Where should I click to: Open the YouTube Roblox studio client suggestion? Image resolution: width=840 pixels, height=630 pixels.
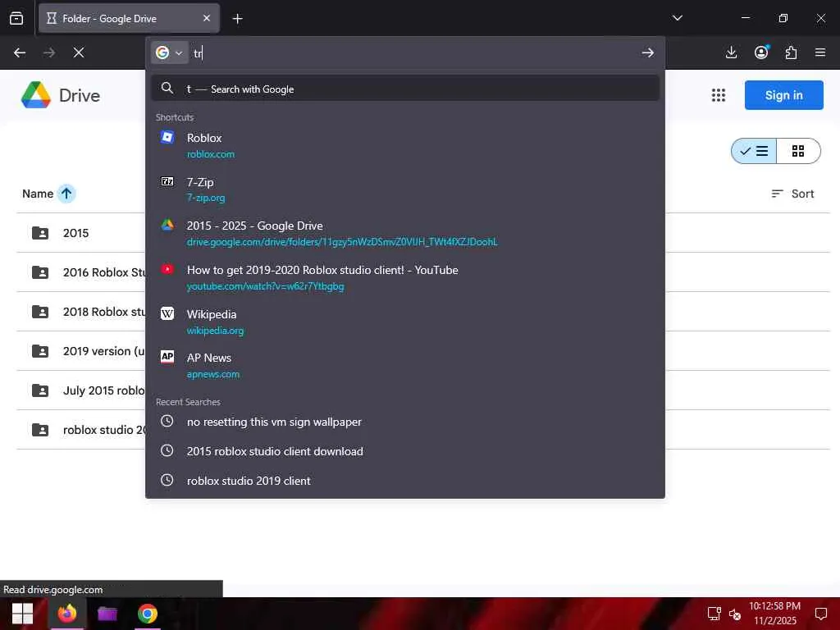[x=405, y=277]
